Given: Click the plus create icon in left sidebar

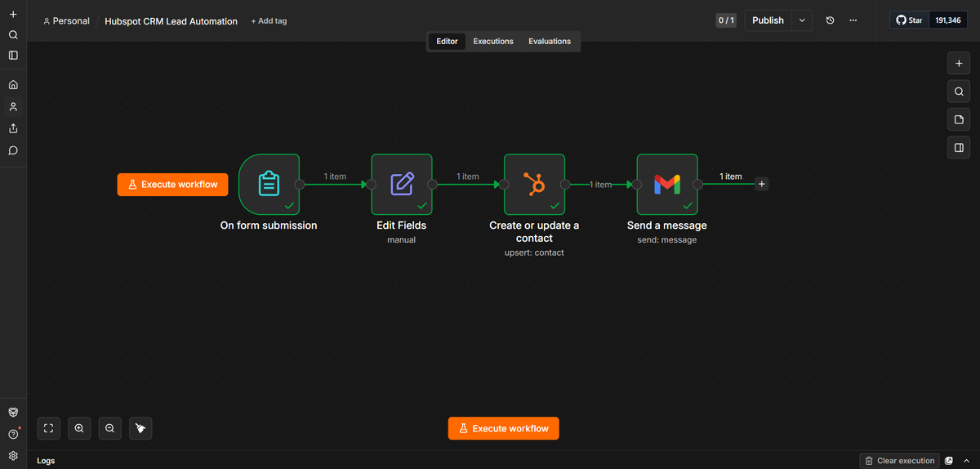Looking at the screenshot, I should (13, 15).
